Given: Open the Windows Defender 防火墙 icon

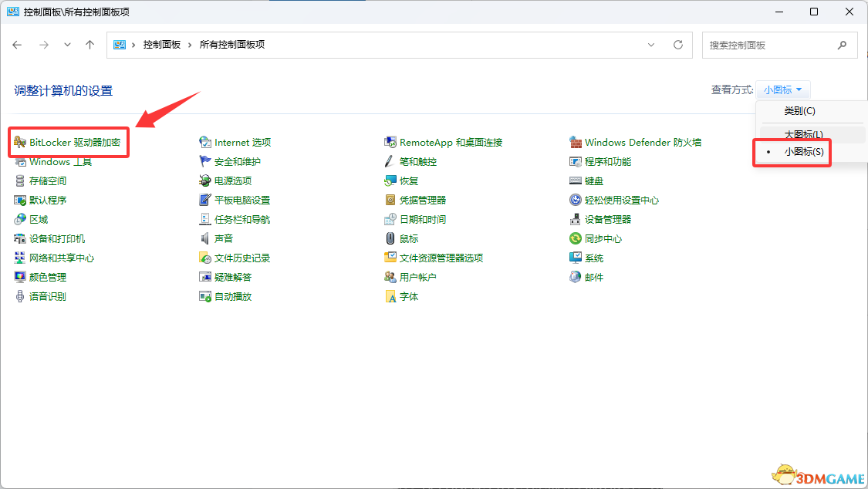Looking at the screenshot, I should tap(576, 143).
